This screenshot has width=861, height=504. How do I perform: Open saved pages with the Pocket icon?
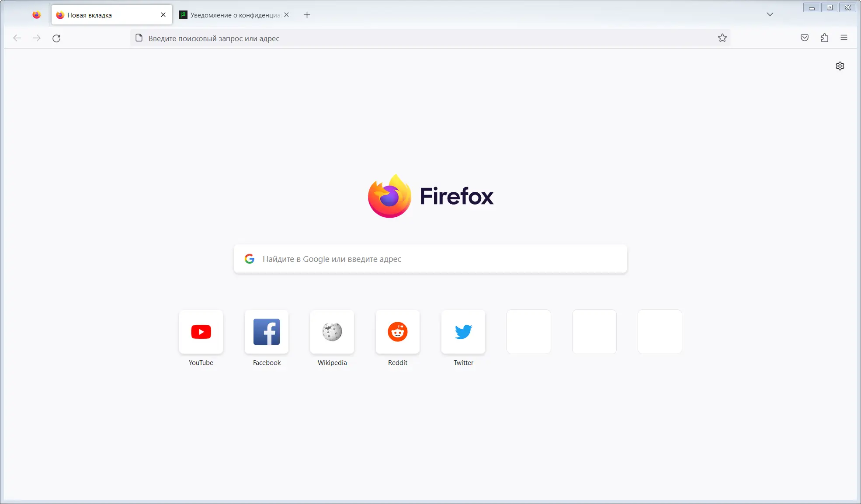pyautogui.click(x=804, y=38)
